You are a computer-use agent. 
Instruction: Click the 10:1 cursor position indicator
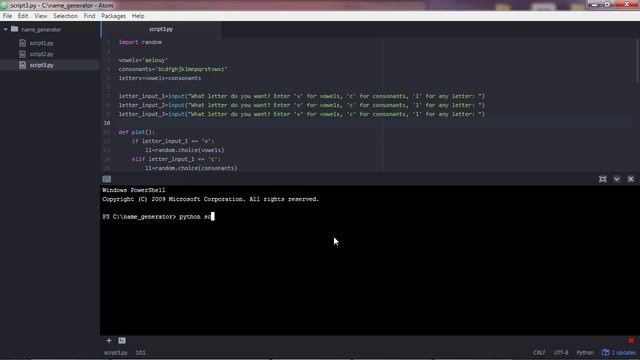pos(140,352)
